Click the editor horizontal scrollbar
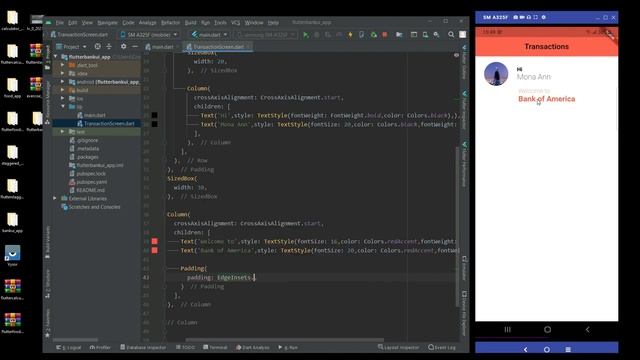Viewport: 640px width, 360px height. pos(284,340)
